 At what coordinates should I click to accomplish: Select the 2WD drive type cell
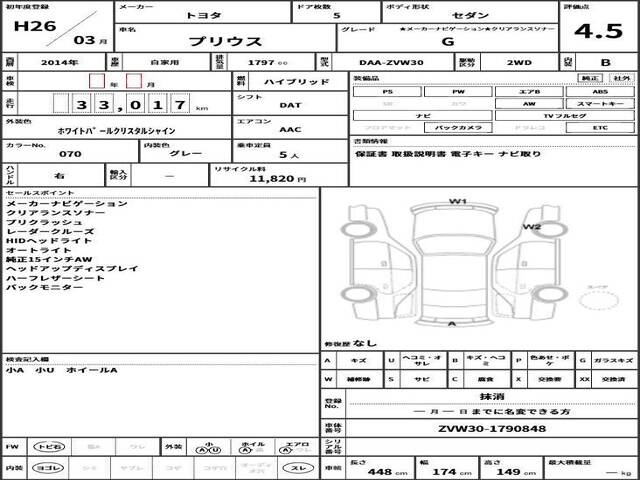pyautogui.click(x=519, y=62)
